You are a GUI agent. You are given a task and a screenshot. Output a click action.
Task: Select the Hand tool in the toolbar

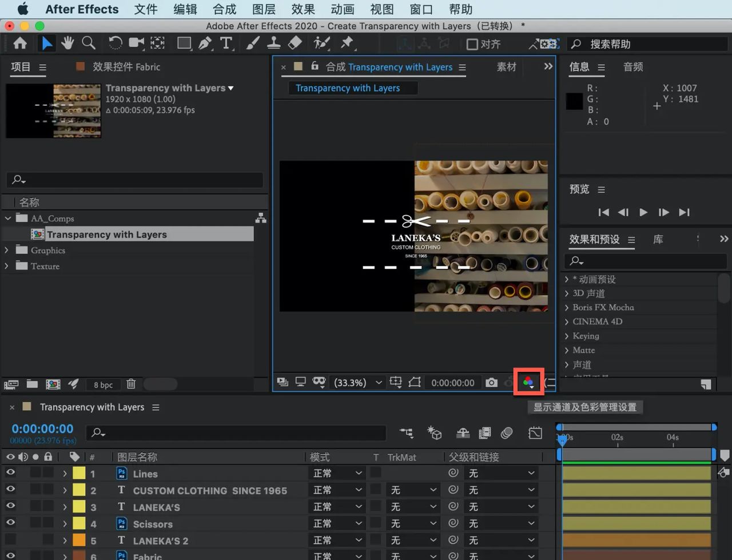(x=67, y=43)
